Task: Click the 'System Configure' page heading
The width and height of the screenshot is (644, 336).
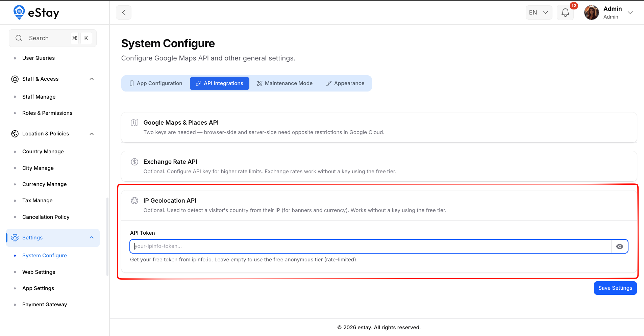Action: point(168,44)
